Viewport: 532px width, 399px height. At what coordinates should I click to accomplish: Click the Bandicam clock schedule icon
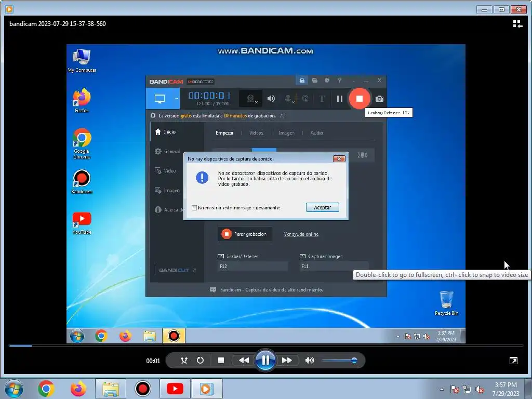[x=327, y=81]
